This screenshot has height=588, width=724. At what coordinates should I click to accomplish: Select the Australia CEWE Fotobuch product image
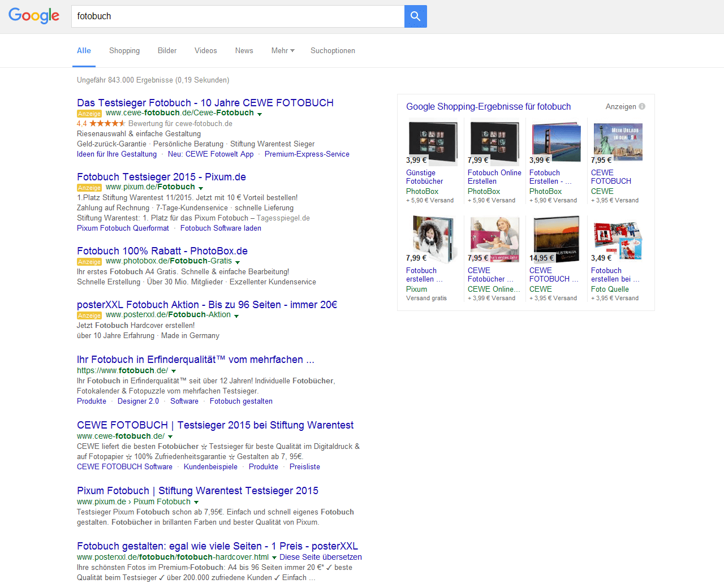pyautogui.click(x=556, y=240)
